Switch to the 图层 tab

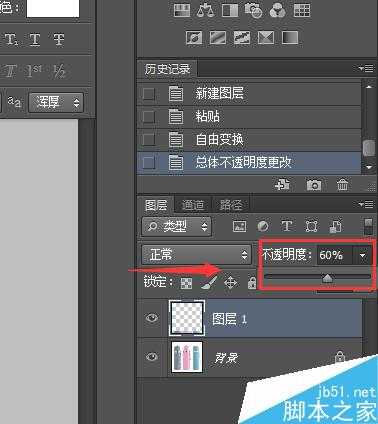(156, 205)
